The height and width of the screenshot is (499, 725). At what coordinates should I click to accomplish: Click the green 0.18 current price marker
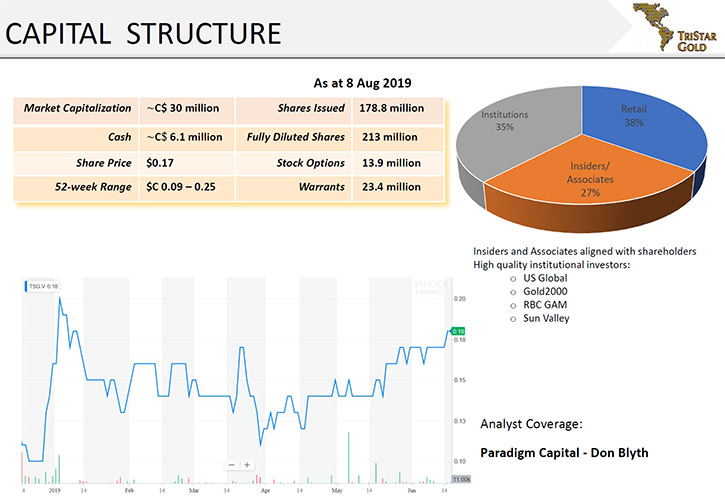[x=458, y=331]
